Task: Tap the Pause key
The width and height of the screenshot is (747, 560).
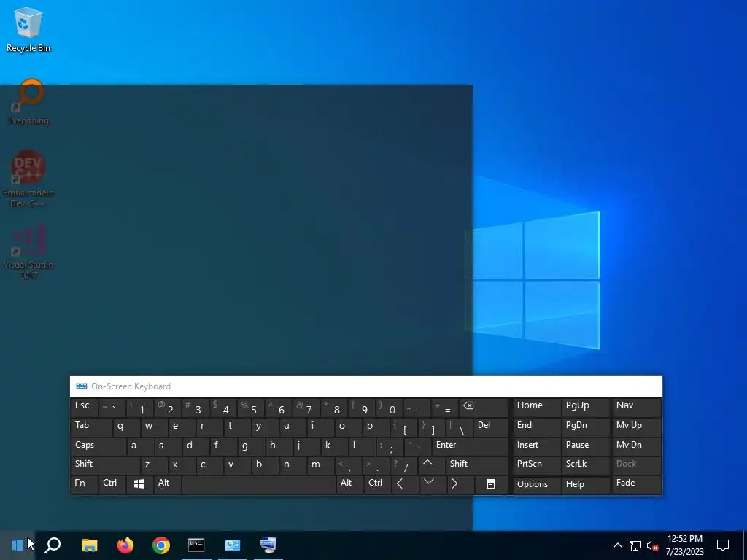Action: (586, 446)
